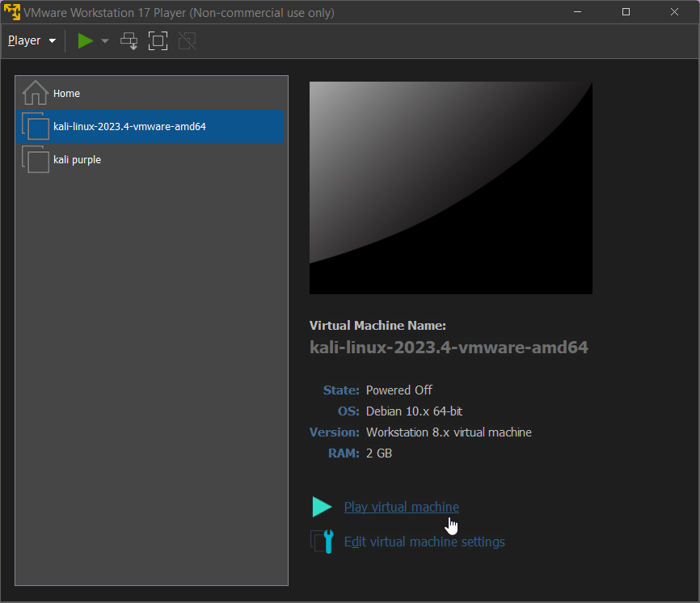Click the Play virtual machine link
This screenshot has width=700, height=603.
(x=402, y=507)
